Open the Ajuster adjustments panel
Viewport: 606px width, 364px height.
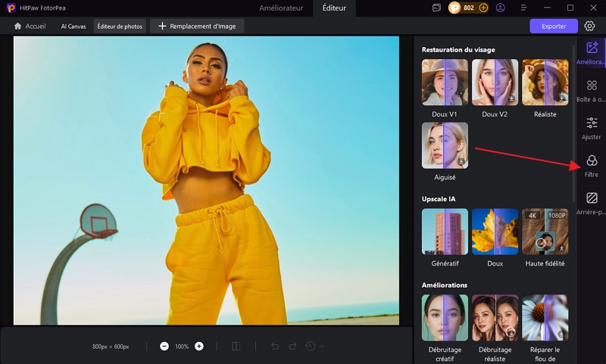pos(592,126)
